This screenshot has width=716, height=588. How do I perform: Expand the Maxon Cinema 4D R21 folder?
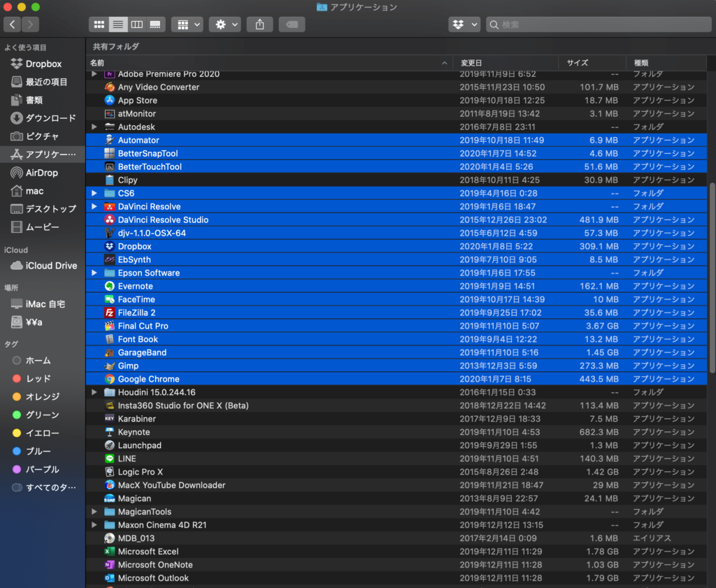[94, 525]
